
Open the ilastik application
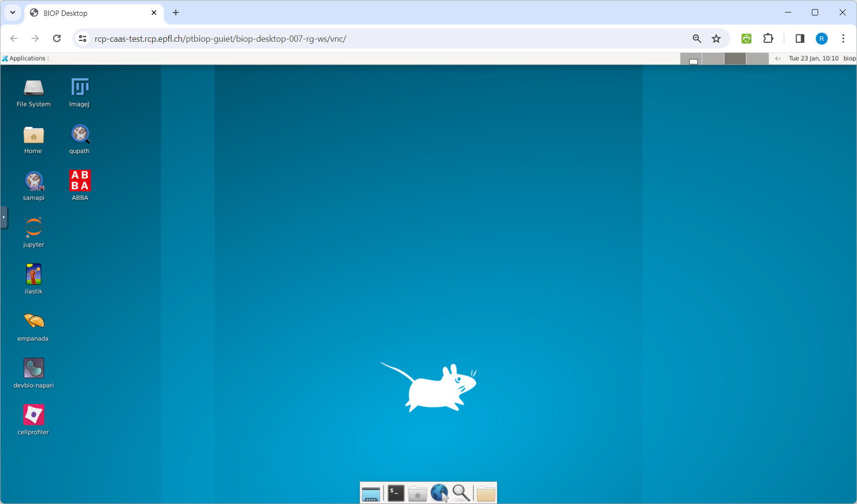[x=33, y=274]
